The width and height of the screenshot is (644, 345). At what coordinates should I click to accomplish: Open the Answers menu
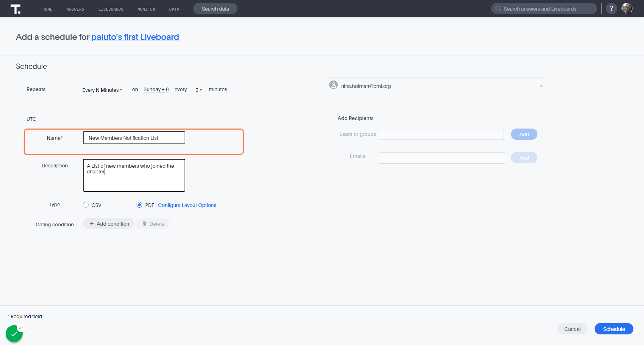(x=75, y=9)
